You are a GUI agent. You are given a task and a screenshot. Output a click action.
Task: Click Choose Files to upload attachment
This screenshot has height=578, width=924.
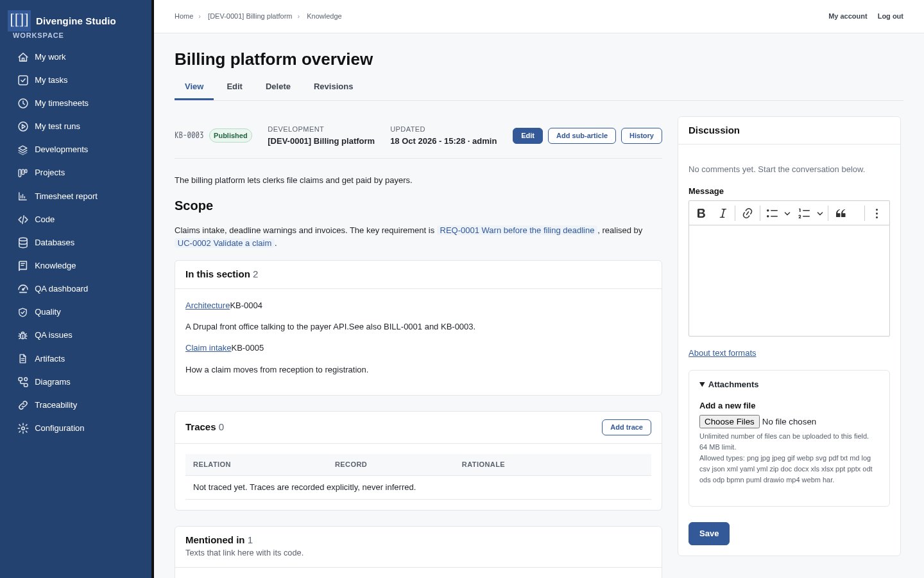(x=730, y=422)
